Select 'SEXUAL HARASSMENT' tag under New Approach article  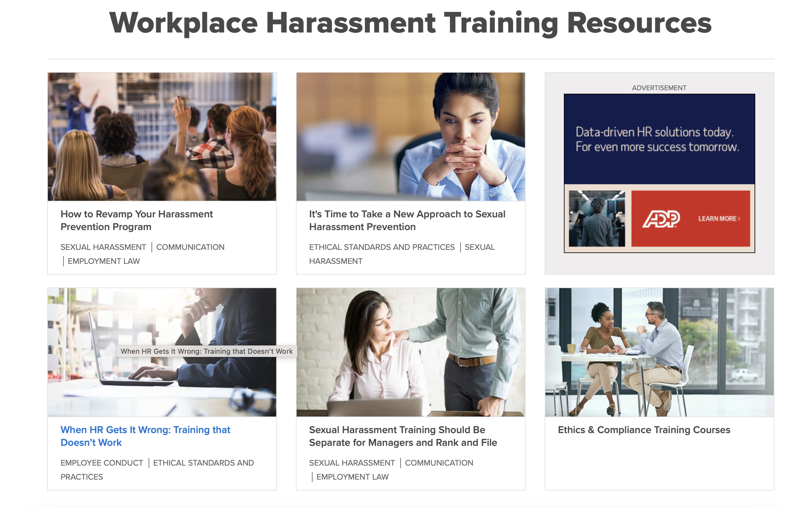tap(402, 254)
